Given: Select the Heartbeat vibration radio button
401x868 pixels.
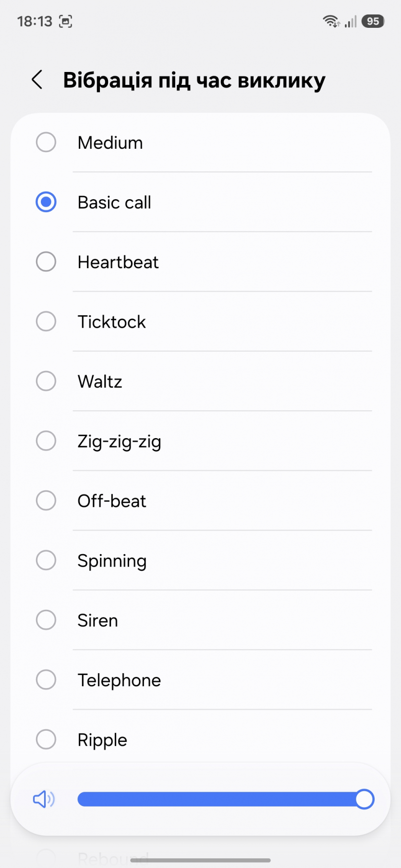Looking at the screenshot, I should click(x=46, y=262).
